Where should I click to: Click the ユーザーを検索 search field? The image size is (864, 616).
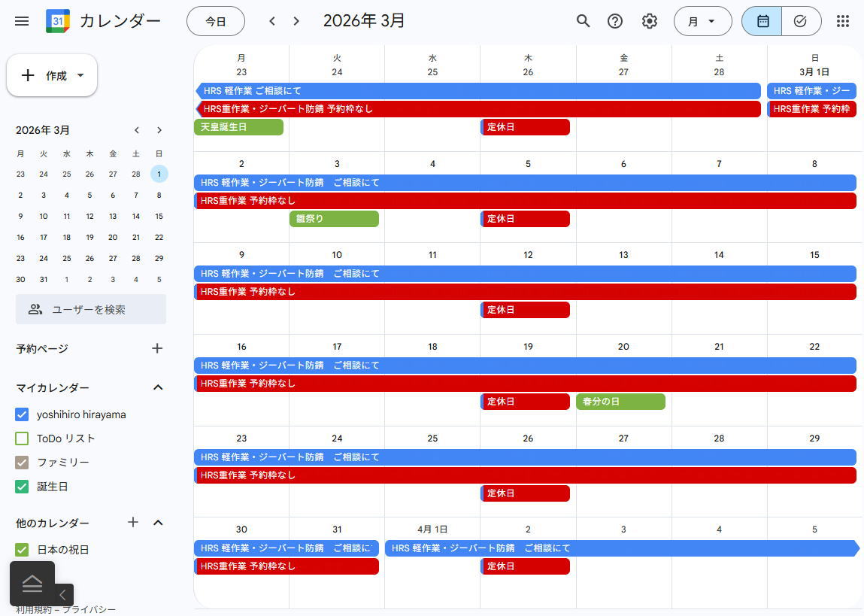(91, 309)
